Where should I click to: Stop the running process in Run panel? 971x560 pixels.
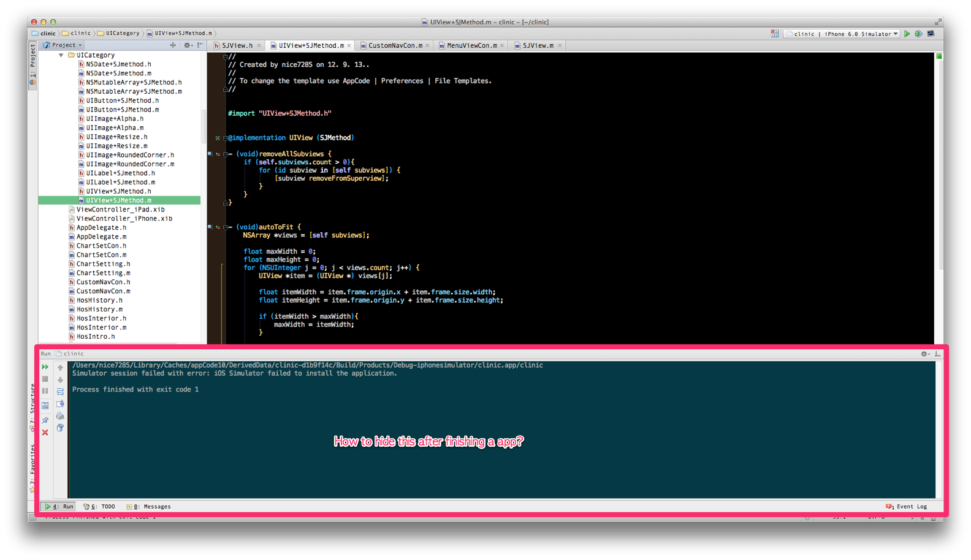coord(45,379)
